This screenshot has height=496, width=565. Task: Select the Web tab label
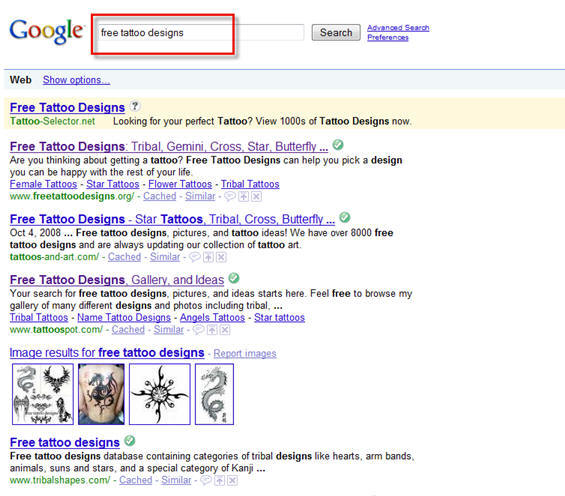(21, 80)
